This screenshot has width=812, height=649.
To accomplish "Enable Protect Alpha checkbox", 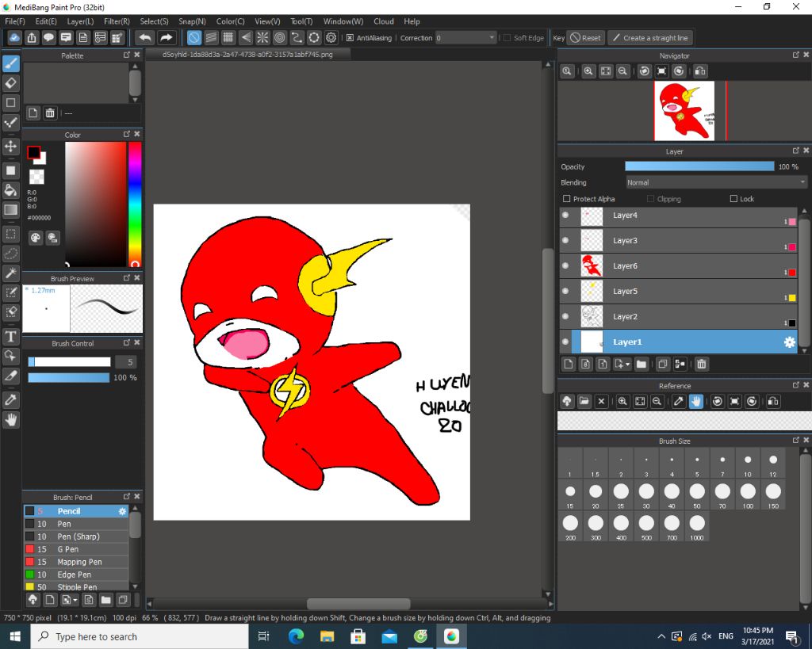I will 566,199.
